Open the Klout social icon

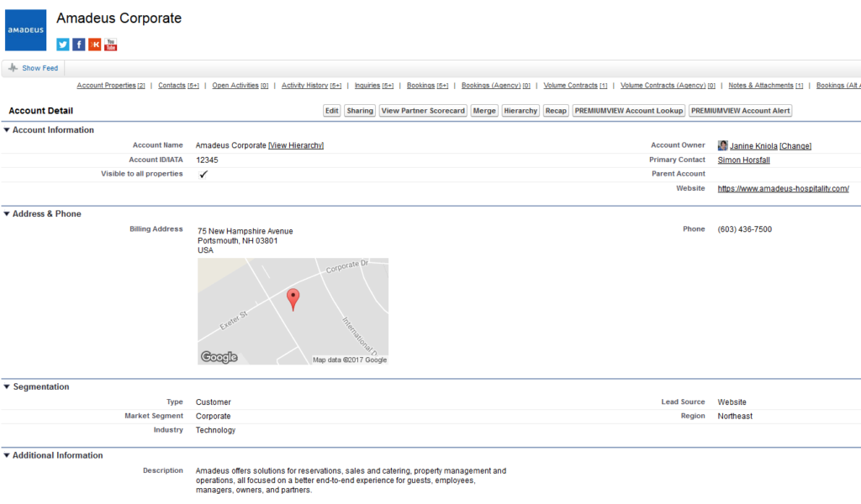[95, 45]
